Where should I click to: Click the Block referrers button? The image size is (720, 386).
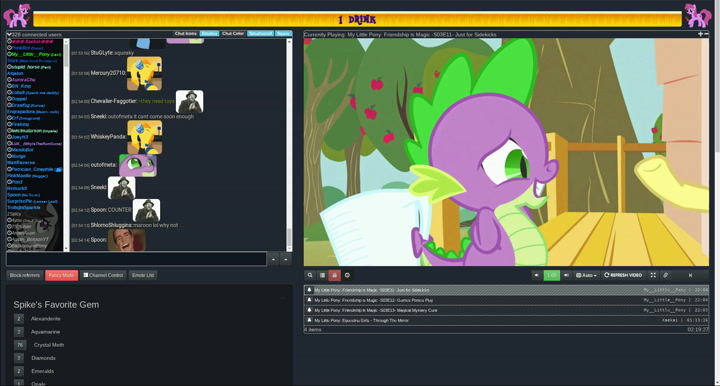25,275
